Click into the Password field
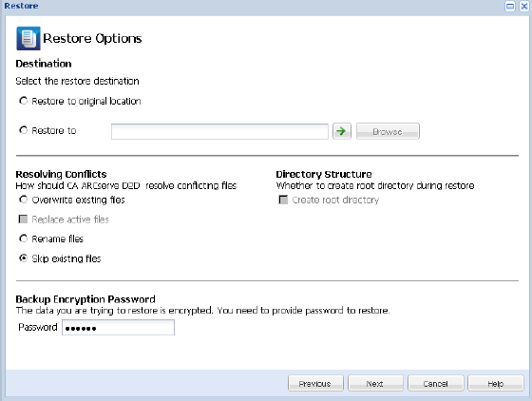The image size is (532, 401). pyautogui.click(x=118, y=328)
